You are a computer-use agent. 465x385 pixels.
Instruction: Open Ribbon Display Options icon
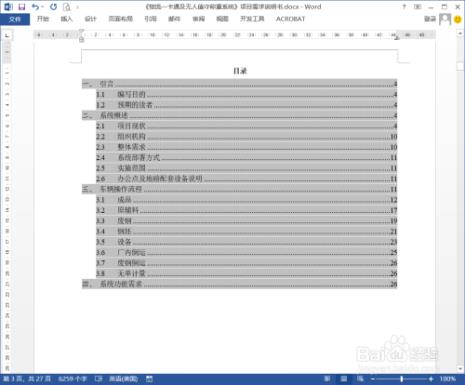coord(417,7)
